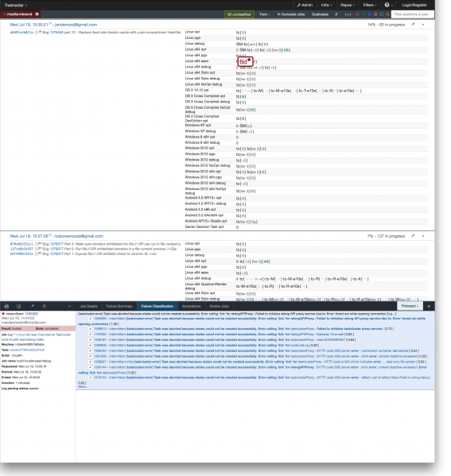451x476 pixels.
Task: Open the Repos dropdown menu
Action: coord(348,5)
